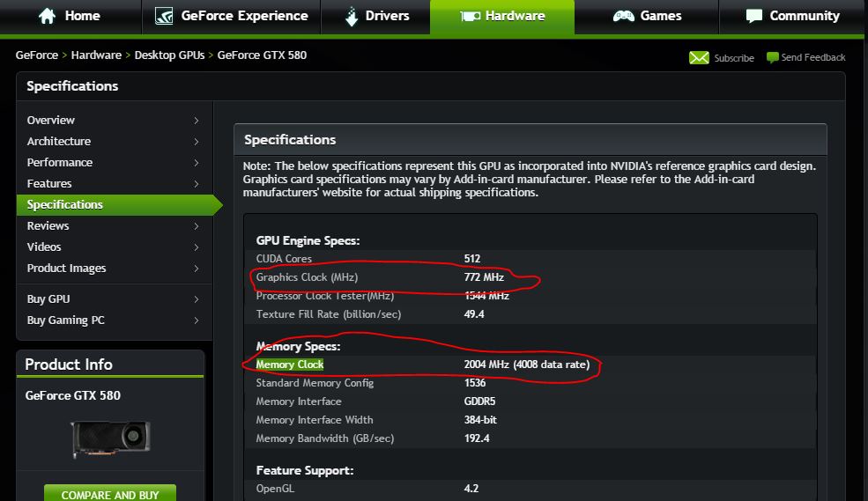This screenshot has height=501, width=868.
Task: Select Product Images in the sidebar
Action: pyautogui.click(x=66, y=269)
